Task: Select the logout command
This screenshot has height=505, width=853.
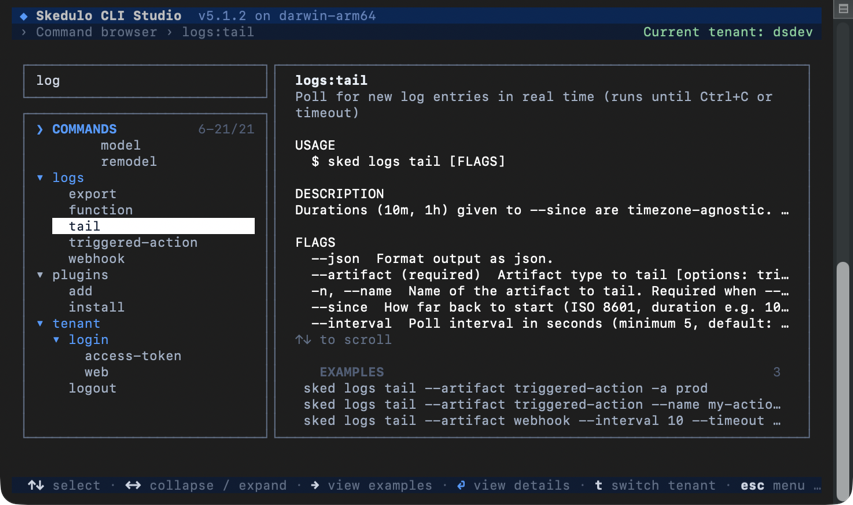Action: (x=92, y=389)
